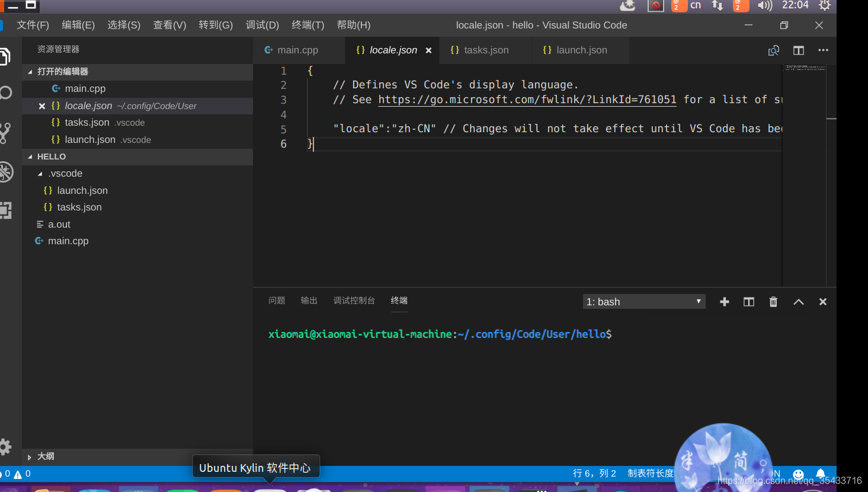This screenshot has height=492, width=868.
Task: Open the Extensions view in activity bar
Action: tap(6, 210)
